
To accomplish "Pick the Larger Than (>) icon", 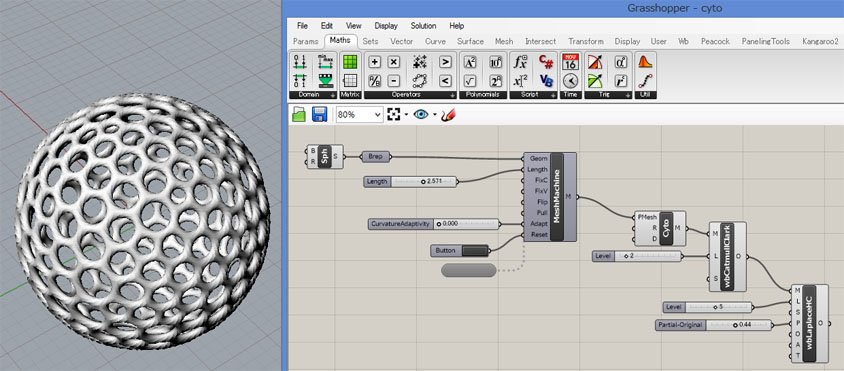I will (445, 62).
